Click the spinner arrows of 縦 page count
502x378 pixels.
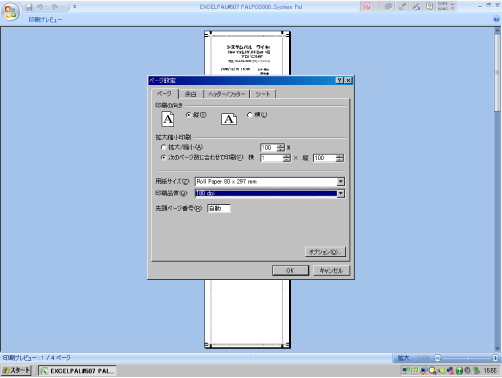[x=340, y=158]
